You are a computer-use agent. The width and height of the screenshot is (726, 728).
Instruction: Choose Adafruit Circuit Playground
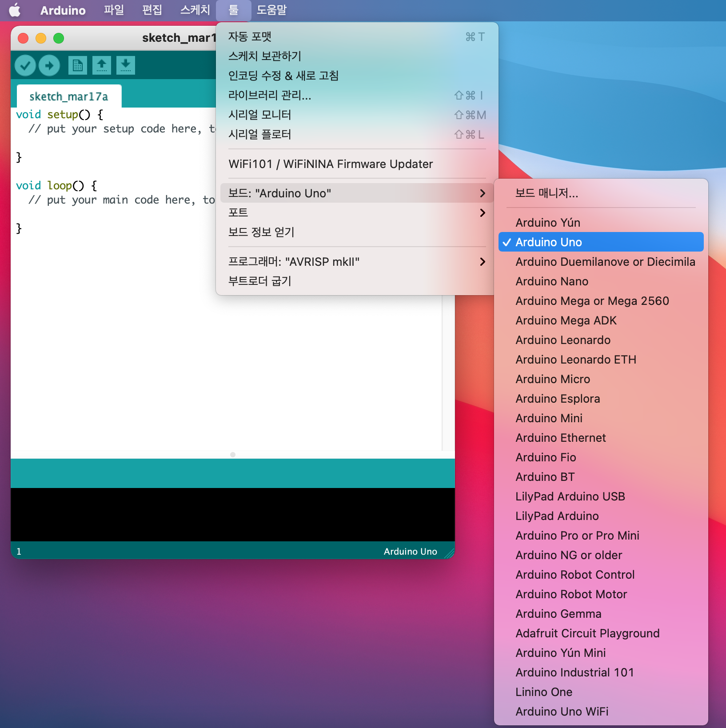pos(601,633)
